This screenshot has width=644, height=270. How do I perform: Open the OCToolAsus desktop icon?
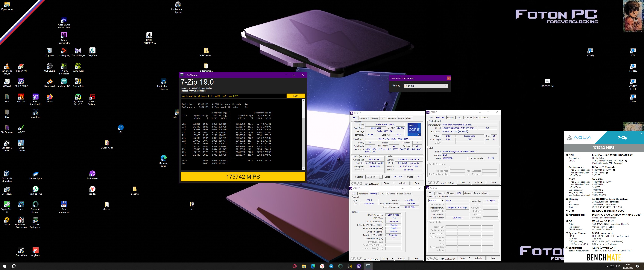[107, 144]
